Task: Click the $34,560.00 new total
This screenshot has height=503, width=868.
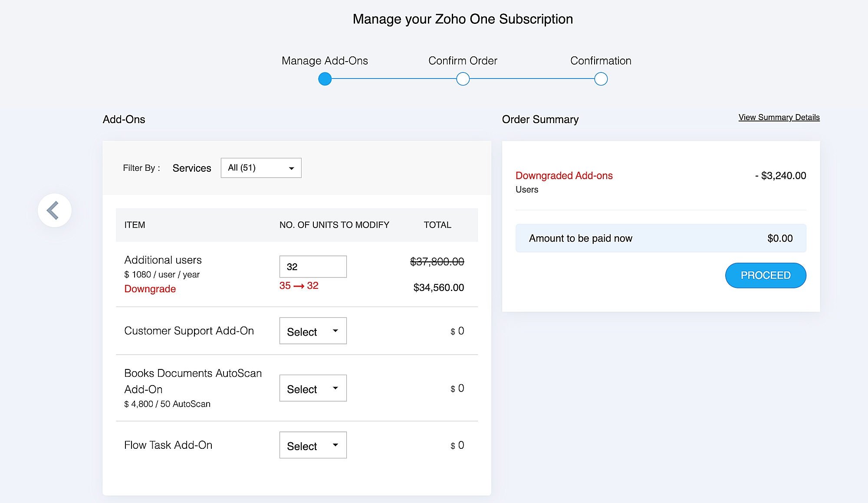Action: tap(439, 287)
